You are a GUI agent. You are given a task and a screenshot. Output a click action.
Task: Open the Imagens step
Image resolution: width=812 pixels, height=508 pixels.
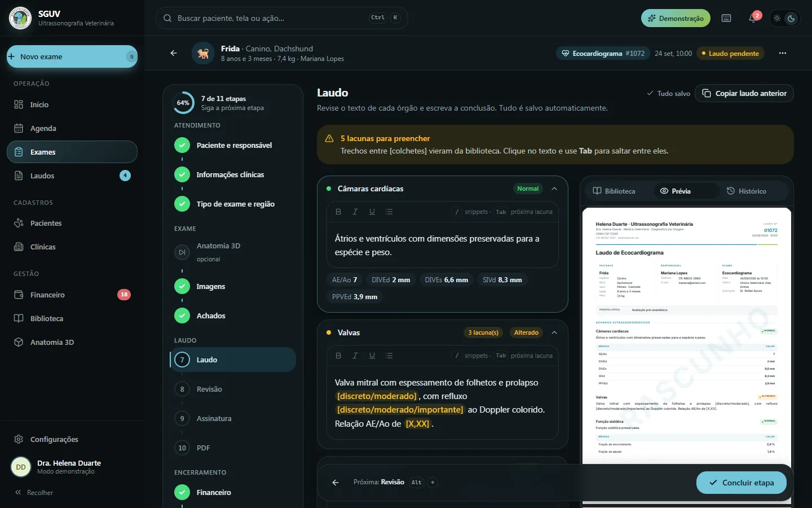(x=232, y=286)
